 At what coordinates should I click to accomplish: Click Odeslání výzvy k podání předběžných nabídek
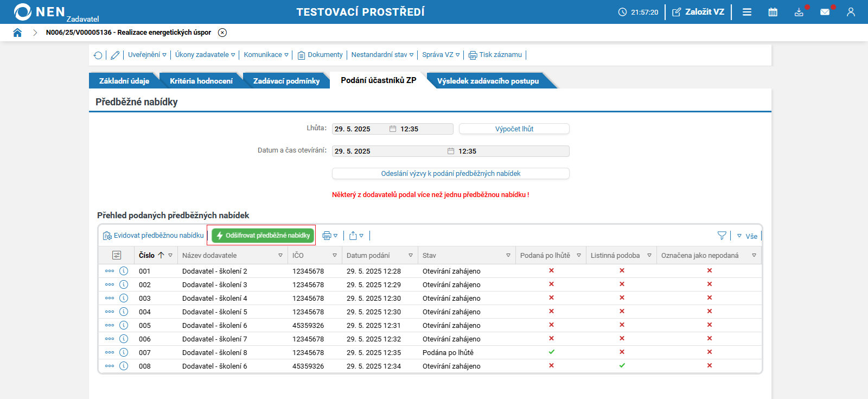[451, 173]
